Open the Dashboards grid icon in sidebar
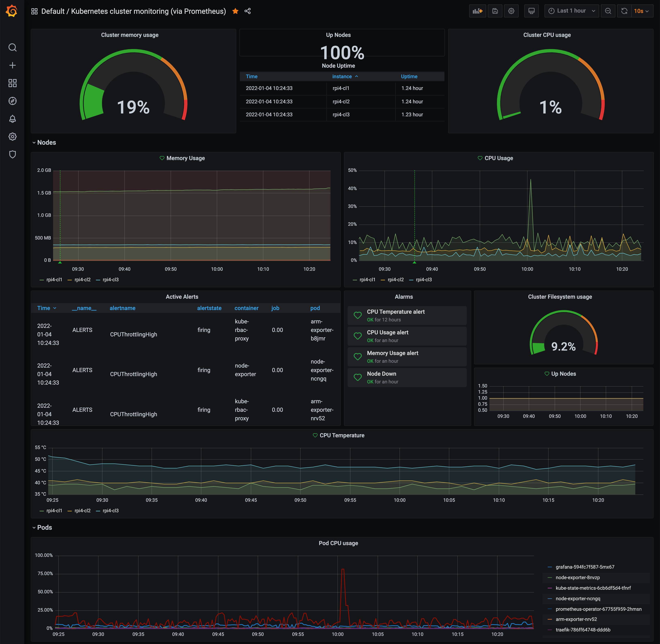 pyautogui.click(x=13, y=83)
